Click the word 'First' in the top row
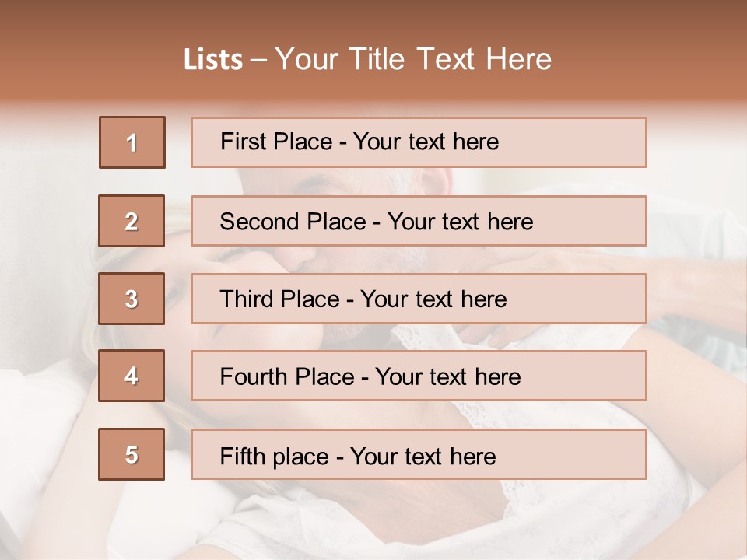The image size is (747, 560). (x=242, y=142)
